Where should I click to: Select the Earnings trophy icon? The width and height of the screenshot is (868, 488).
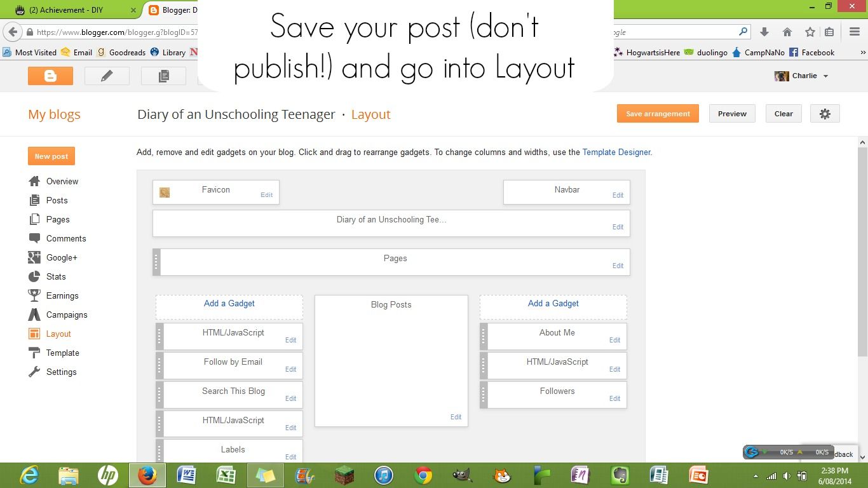point(36,295)
